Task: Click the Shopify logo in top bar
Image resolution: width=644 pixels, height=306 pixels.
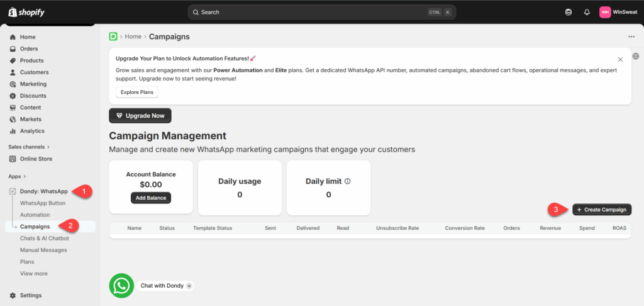Action: pos(26,12)
